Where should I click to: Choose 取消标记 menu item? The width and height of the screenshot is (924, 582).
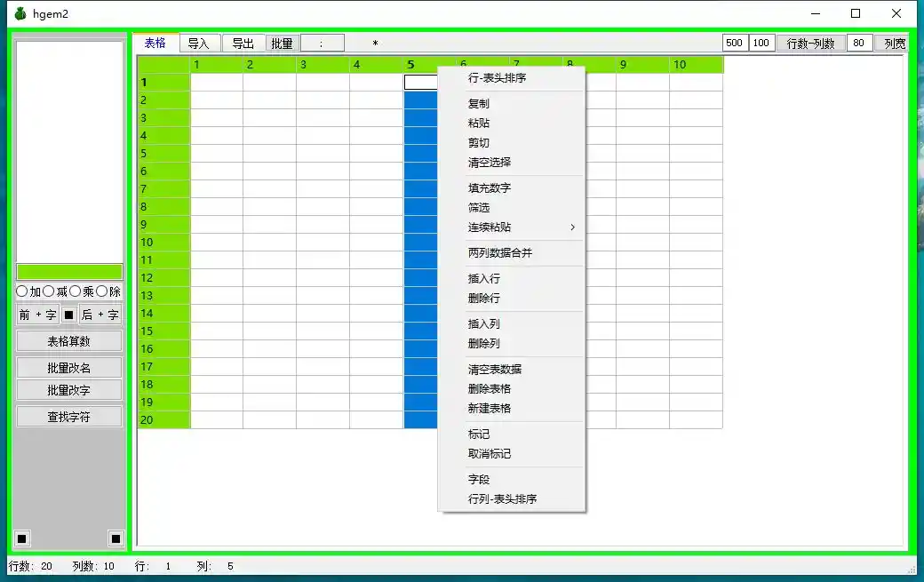(512, 453)
